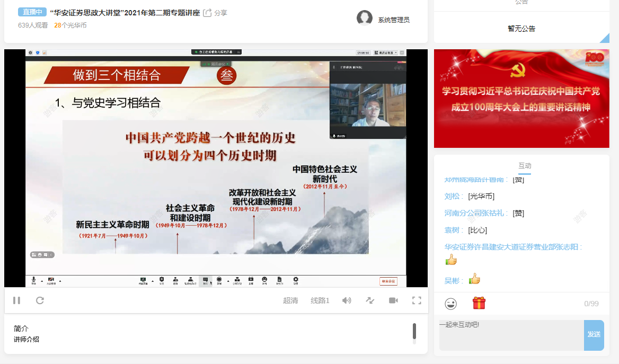Click the 系统管理员 avatar icon
The image size is (619, 364).
(x=365, y=18)
